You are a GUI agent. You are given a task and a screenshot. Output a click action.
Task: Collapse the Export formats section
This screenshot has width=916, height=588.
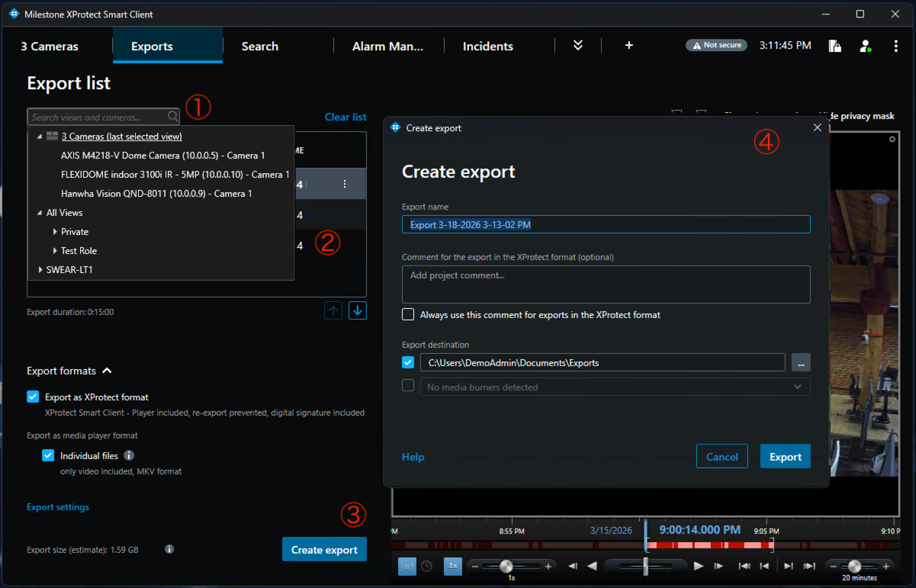[107, 371]
